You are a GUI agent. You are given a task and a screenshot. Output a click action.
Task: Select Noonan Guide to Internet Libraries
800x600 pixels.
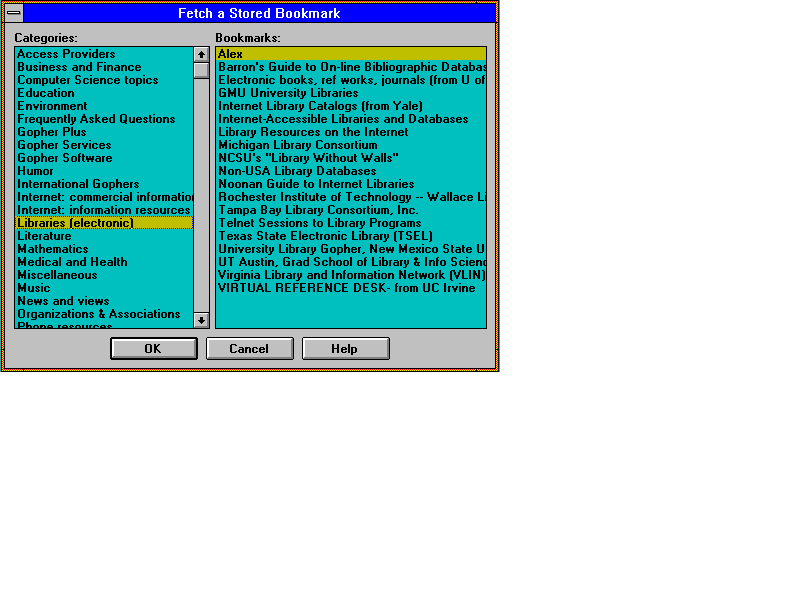(x=351, y=184)
